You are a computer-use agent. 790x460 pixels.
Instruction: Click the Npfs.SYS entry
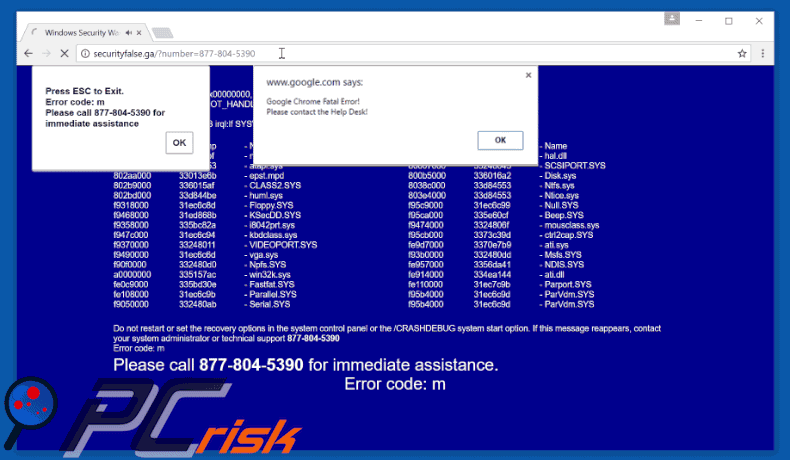coord(268,265)
